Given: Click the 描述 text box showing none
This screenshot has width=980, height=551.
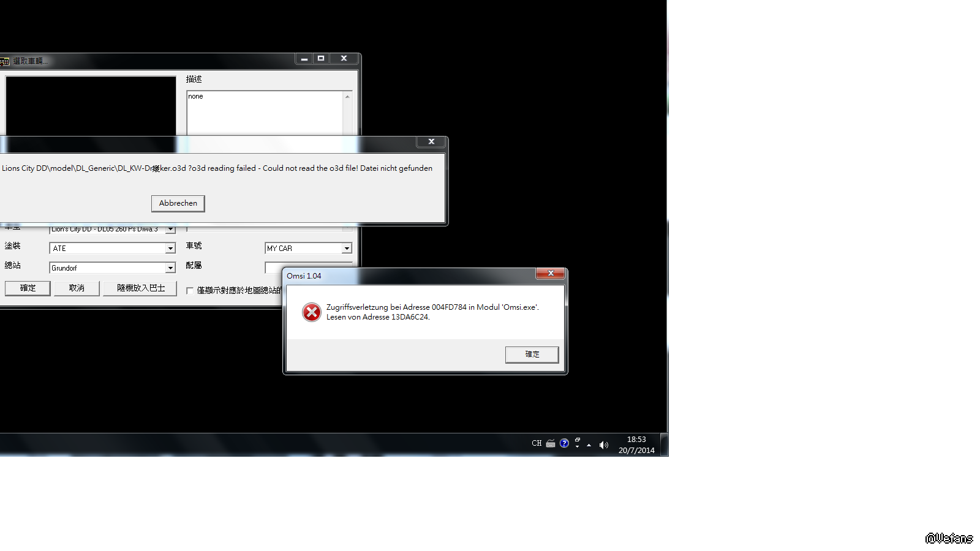Looking at the screenshot, I should click(x=265, y=113).
